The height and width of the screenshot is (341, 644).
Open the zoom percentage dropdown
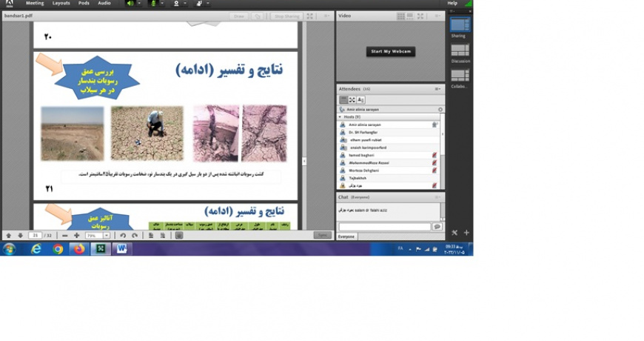tap(107, 235)
